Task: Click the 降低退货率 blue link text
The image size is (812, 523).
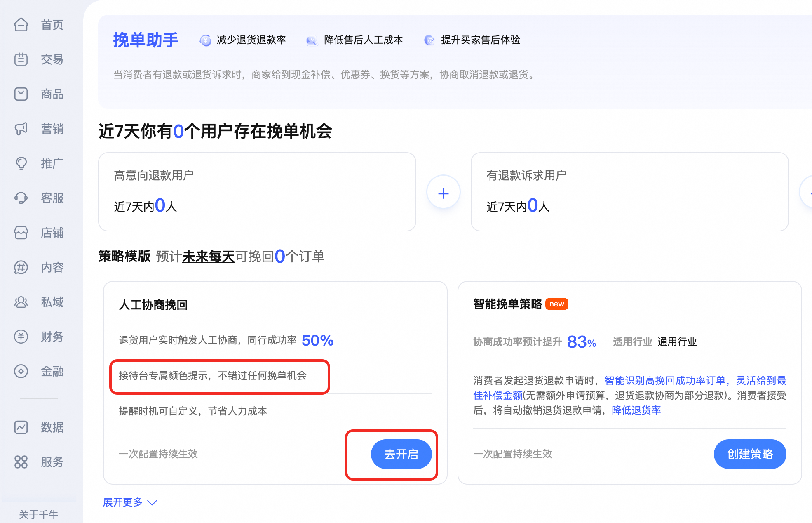Action: 636,410
